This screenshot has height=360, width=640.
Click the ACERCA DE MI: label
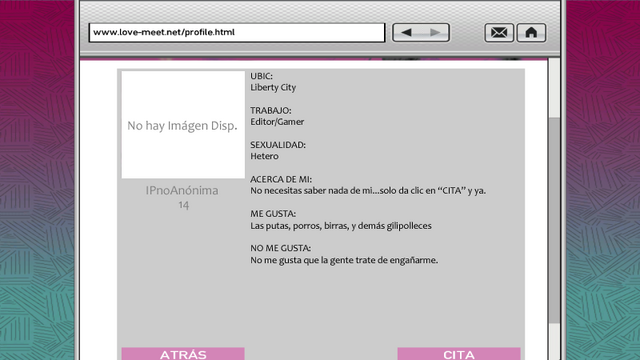pos(281,179)
